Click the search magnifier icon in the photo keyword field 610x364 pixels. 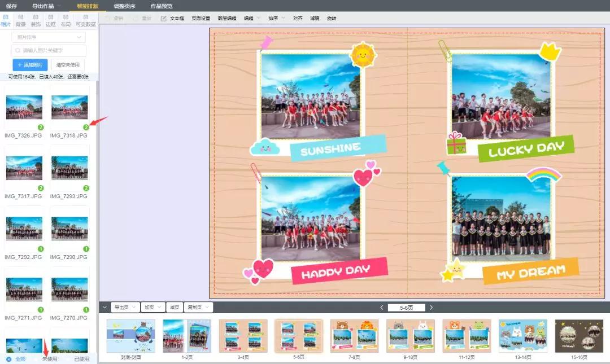tap(18, 51)
